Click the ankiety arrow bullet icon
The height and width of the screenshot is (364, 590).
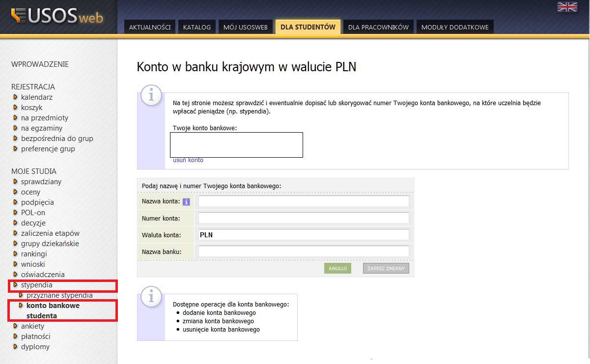point(16,326)
